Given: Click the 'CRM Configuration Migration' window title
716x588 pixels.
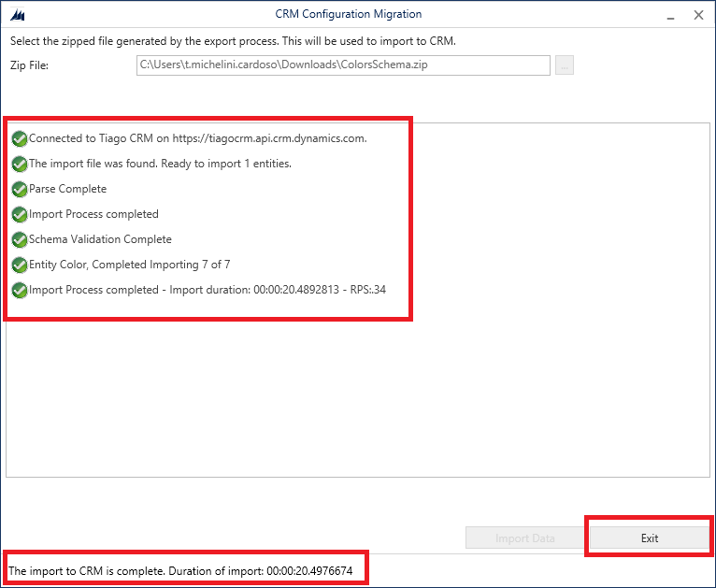Looking at the screenshot, I should [x=348, y=14].
